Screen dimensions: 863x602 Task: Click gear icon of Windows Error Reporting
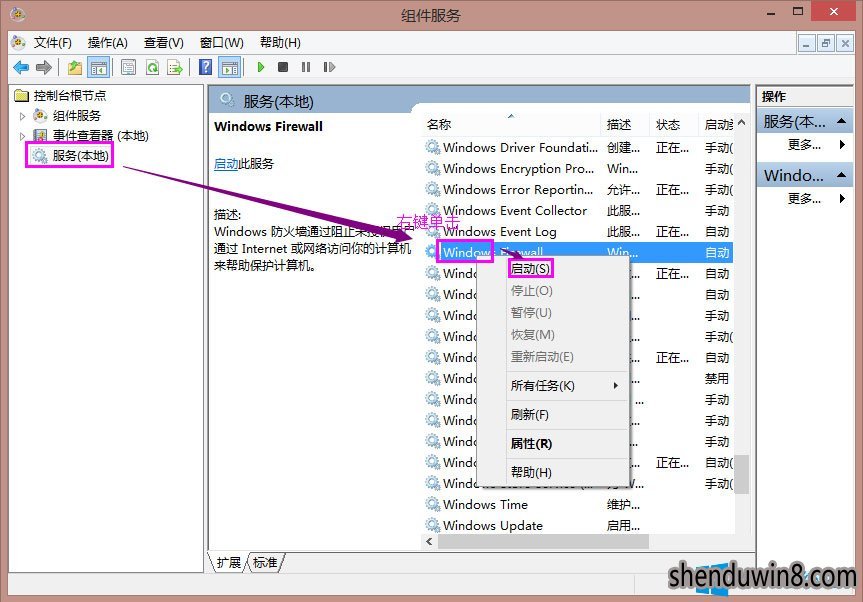(x=433, y=189)
